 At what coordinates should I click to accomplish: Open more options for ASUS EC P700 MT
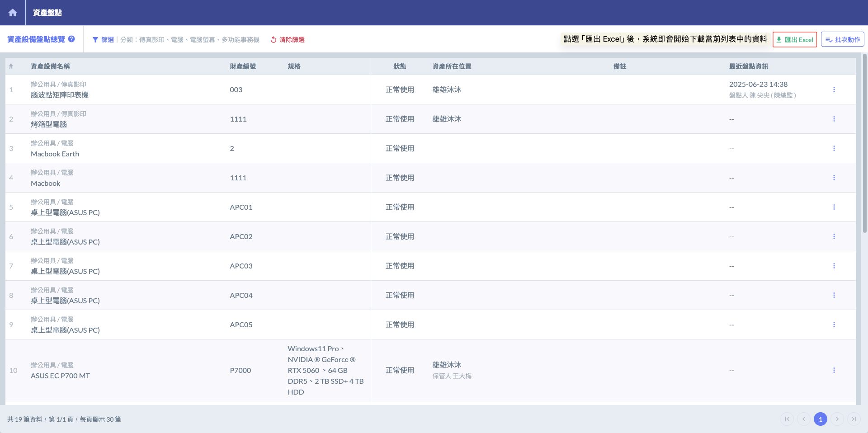(x=834, y=370)
